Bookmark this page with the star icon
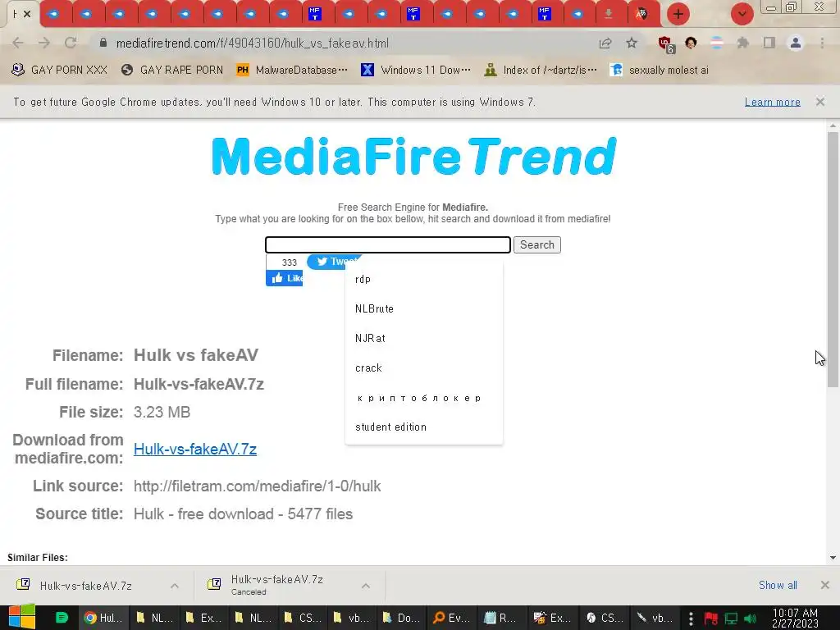The image size is (840, 630). pyautogui.click(x=632, y=43)
